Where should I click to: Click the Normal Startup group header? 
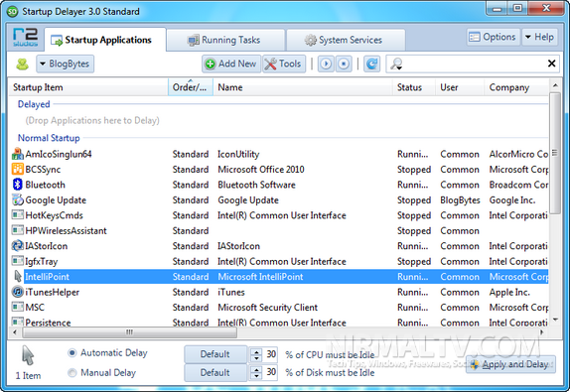pos(49,138)
